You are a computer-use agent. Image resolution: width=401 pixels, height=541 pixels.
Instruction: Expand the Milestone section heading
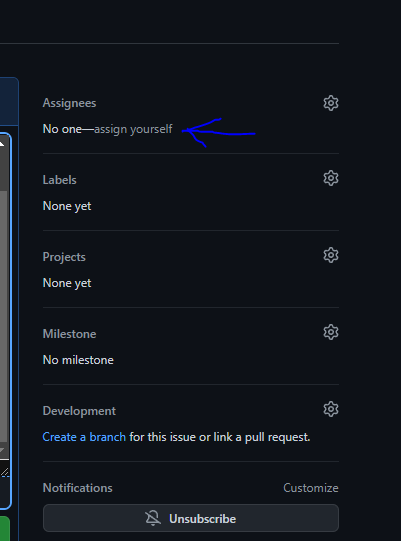tap(69, 334)
